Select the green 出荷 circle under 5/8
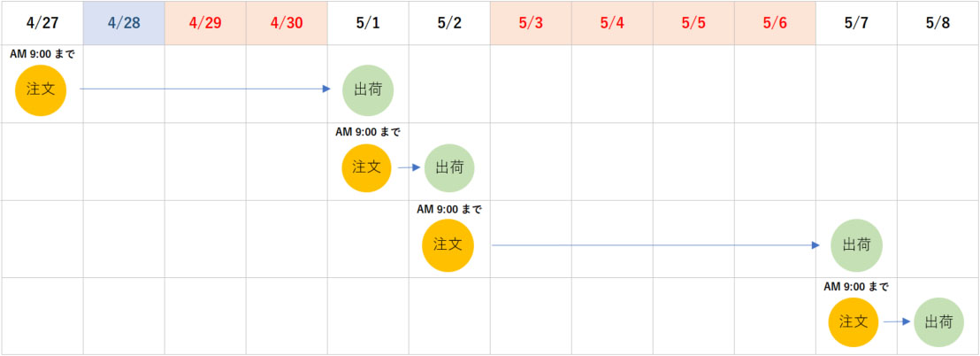The width and height of the screenshot is (980, 356). pyautogui.click(x=938, y=322)
